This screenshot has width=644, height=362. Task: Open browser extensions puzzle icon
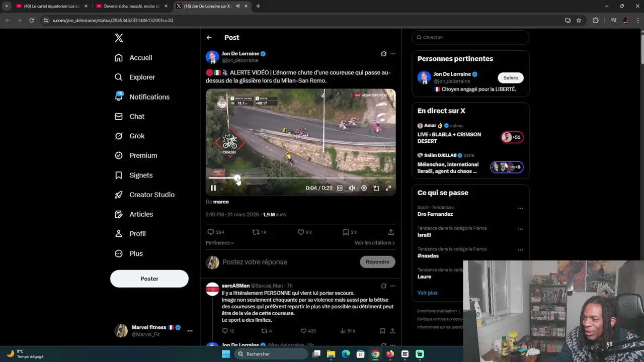point(596,20)
